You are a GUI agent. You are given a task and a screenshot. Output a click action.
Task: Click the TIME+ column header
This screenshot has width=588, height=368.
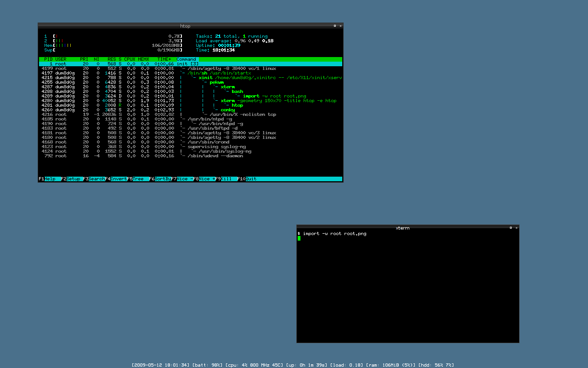point(164,59)
